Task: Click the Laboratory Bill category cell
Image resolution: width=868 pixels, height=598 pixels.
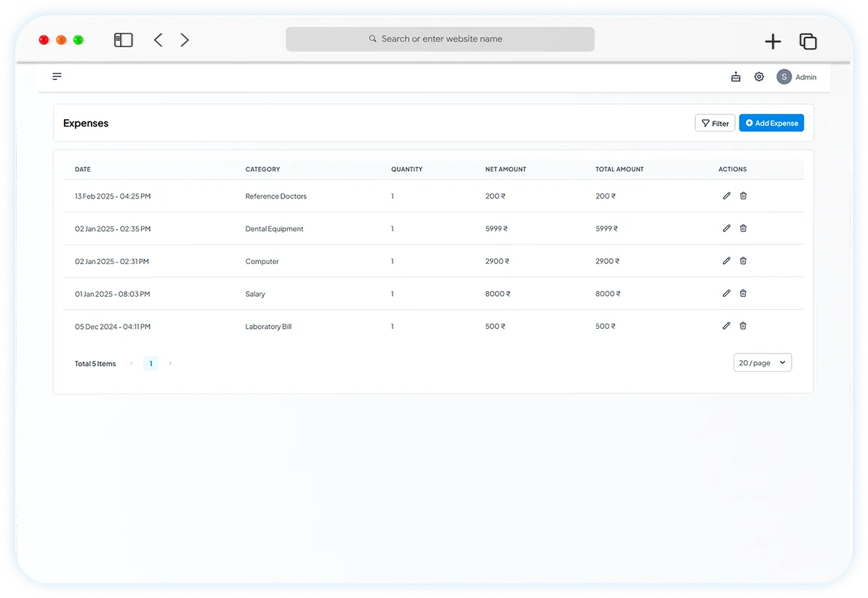Action: tap(268, 327)
